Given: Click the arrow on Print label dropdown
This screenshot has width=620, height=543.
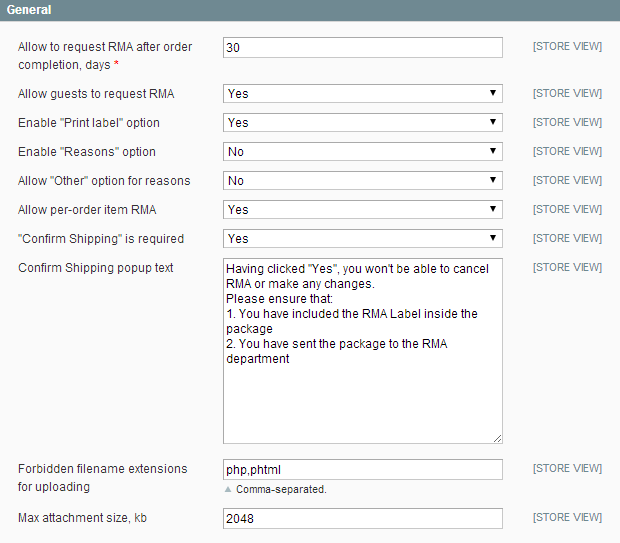Looking at the screenshot, I should point(493,122).
